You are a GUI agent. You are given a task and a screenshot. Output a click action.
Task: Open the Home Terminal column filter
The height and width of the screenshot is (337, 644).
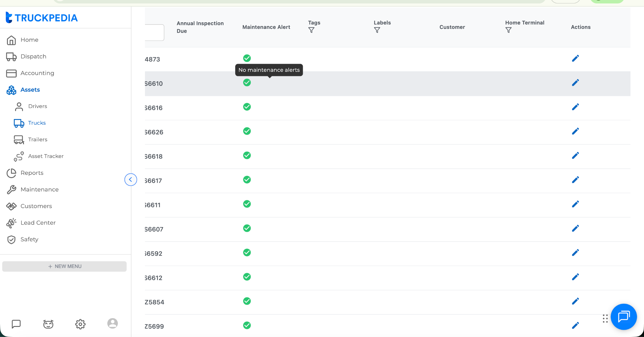(x=508, y=30)
